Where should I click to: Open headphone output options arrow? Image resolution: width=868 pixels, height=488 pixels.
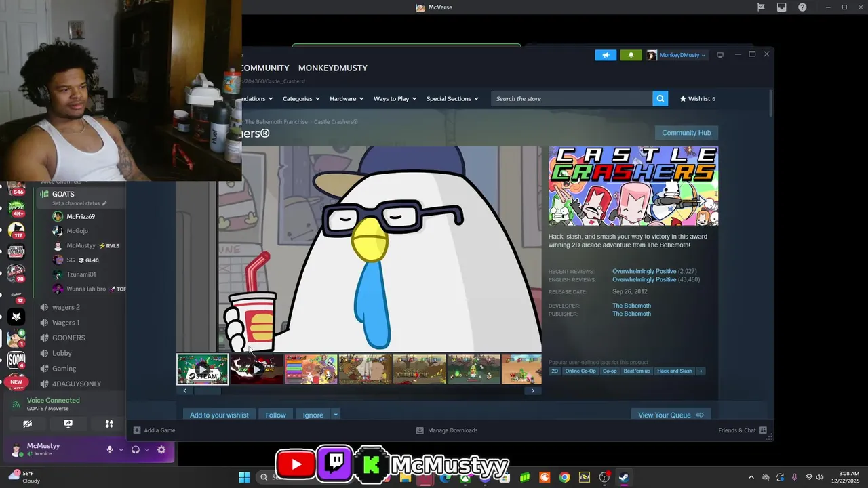point(146,449)
